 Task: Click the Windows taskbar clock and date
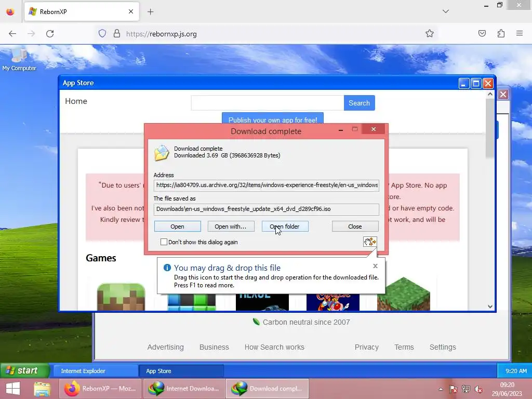pos(507,389)
